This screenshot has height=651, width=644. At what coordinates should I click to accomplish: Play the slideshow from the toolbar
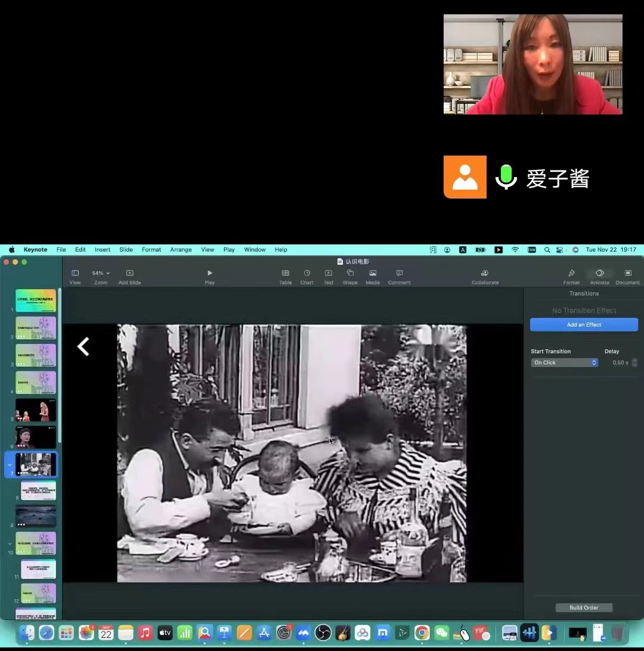[209, 274]
